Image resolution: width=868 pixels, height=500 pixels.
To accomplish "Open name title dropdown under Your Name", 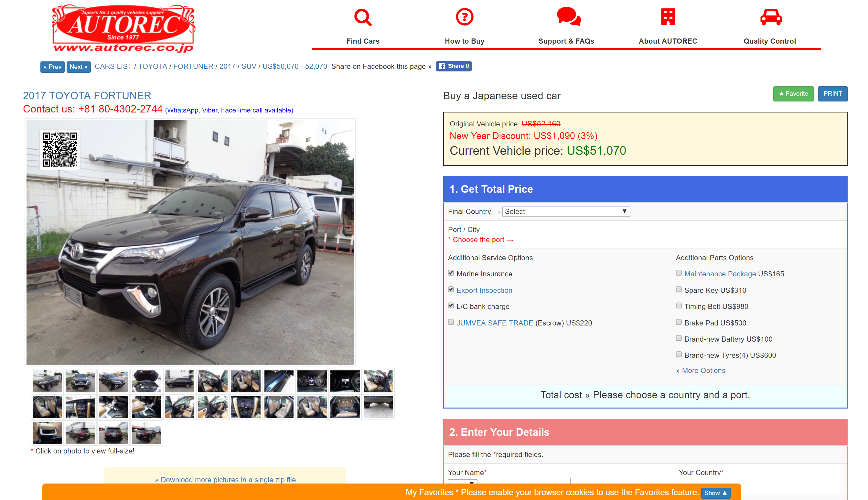I will [463, 482].
